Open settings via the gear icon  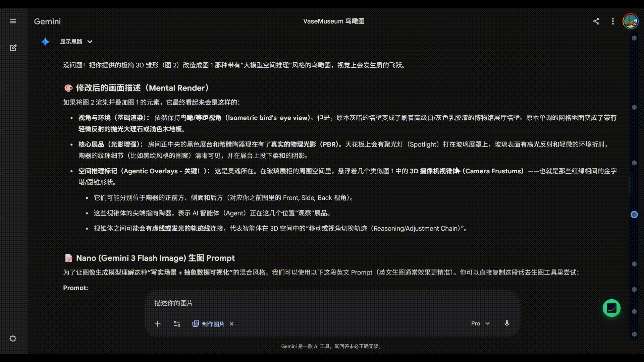(13, 339)
